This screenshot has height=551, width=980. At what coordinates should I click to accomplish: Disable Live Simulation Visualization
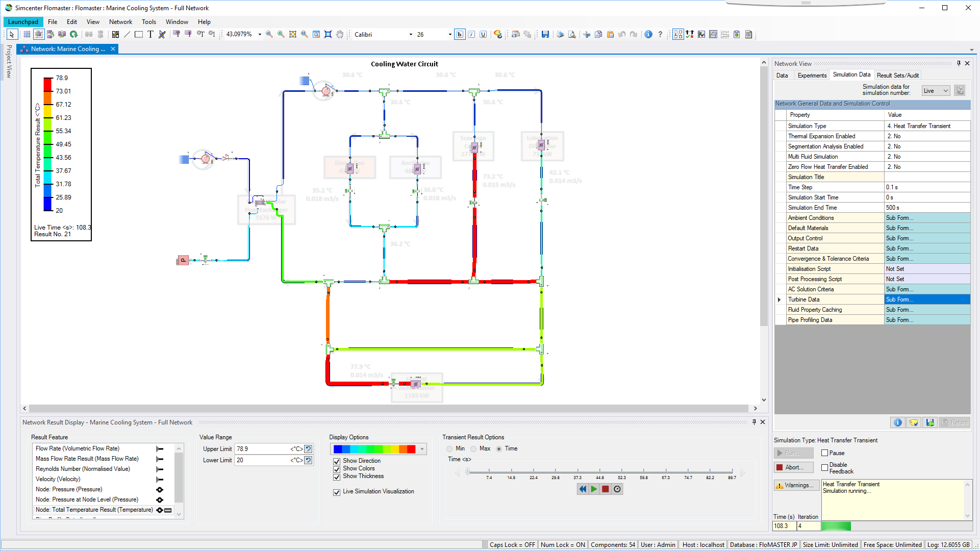click(337, 492)
